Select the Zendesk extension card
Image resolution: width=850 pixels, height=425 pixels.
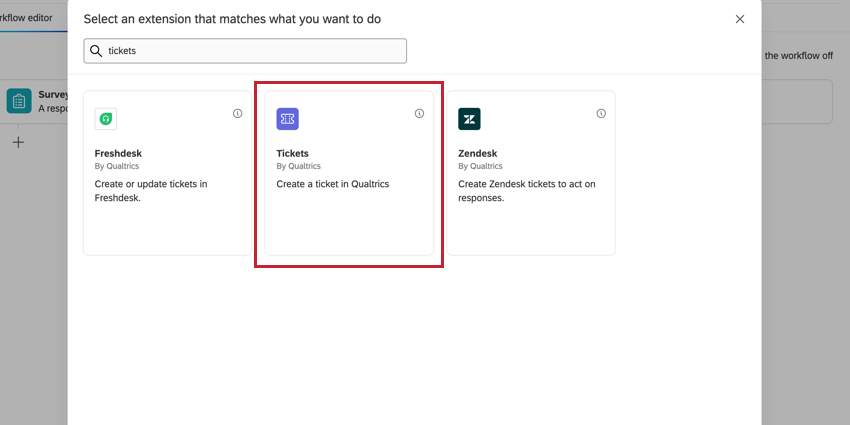[x=531, y=173]
